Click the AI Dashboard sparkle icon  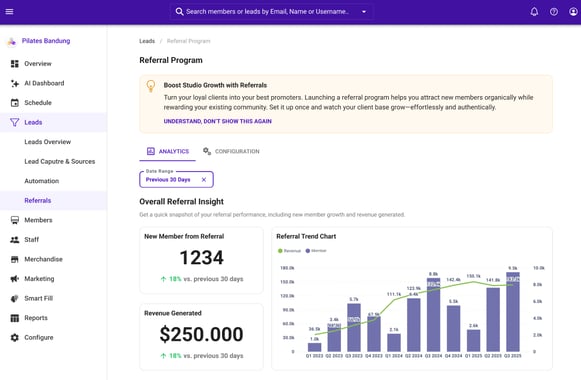(14, 83)
